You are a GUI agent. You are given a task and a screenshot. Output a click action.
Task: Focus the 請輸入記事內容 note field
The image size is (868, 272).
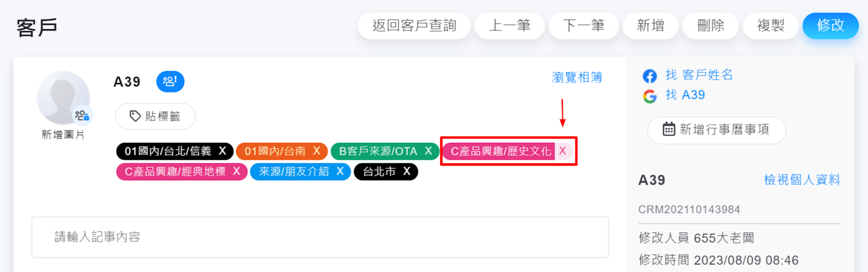coord(320,237)
